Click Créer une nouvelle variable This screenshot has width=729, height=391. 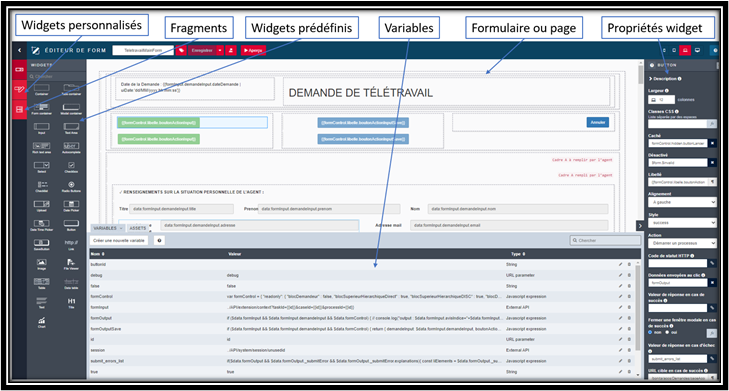pyautogui.click(x=119, y=240)
